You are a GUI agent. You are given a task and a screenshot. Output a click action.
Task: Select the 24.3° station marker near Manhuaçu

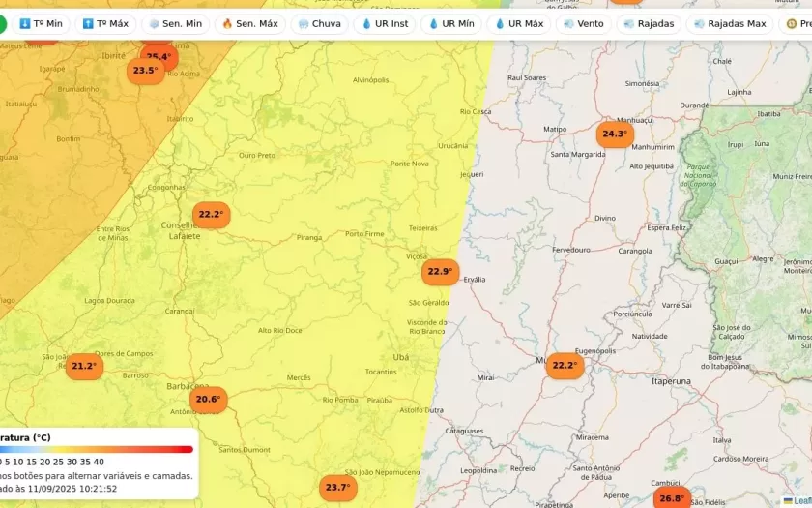[x=614, y=134]
